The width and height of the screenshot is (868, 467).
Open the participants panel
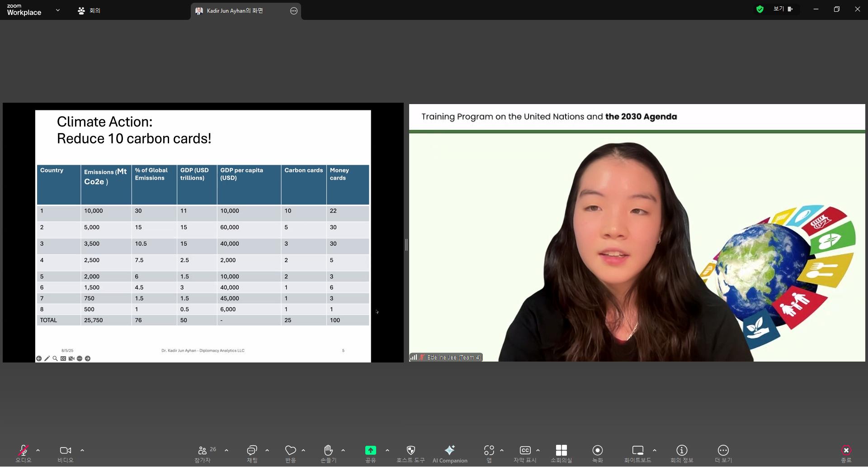[x=203, y=451]
